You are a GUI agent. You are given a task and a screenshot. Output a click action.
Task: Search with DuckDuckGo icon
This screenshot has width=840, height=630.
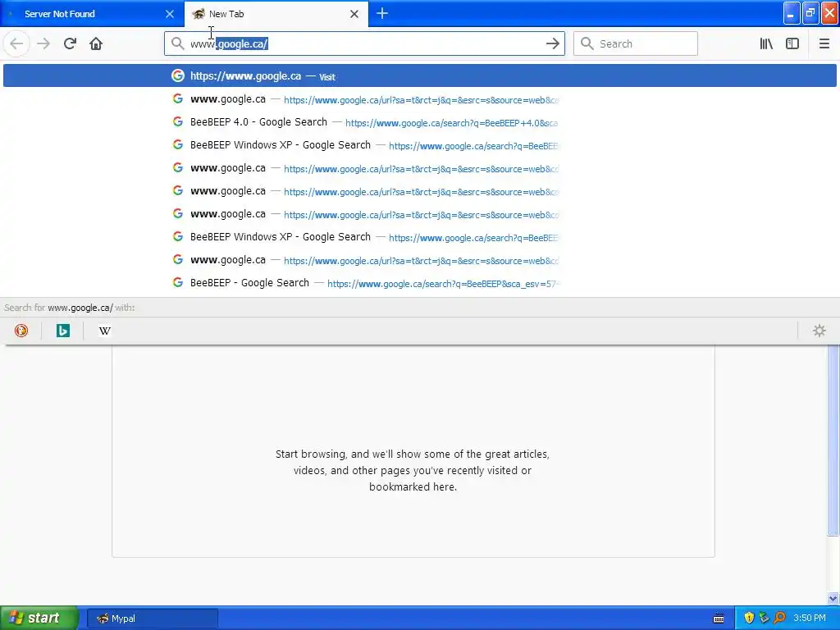click(21, 331)
